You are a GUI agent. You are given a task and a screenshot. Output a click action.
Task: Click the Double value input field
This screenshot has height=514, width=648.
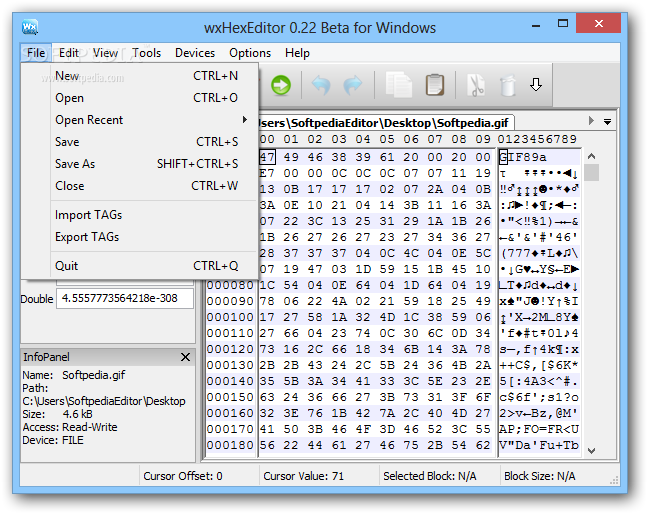(125, 298)
